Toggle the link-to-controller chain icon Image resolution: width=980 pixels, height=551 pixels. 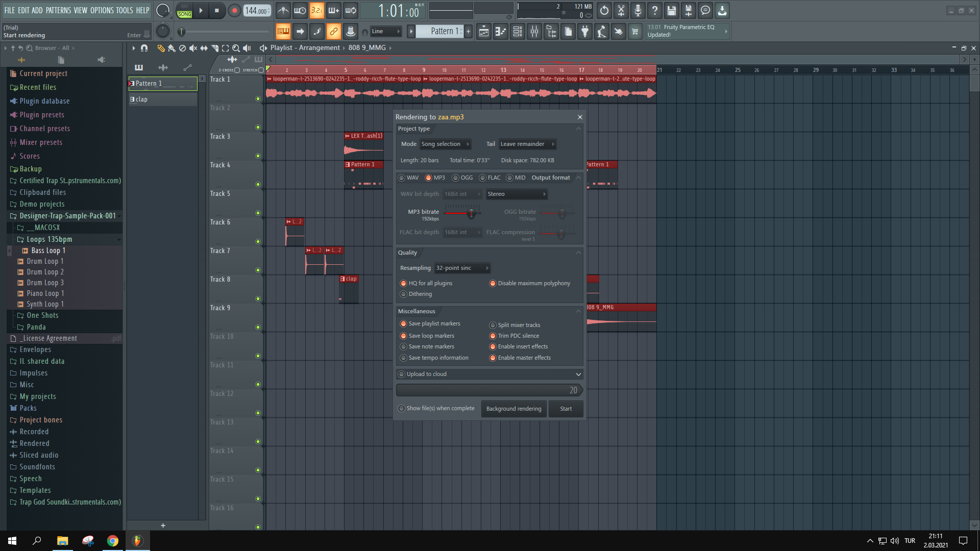pos(334,32)
